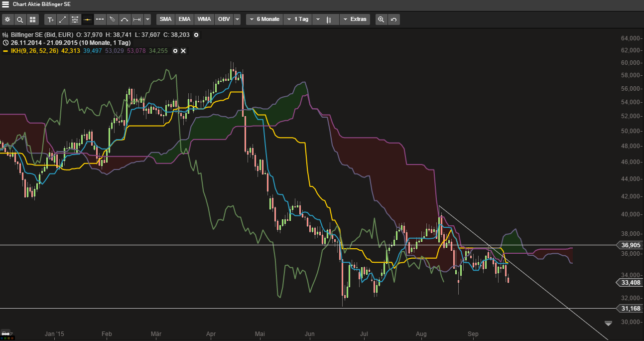This screenshot has height=341, width=644.
Task: Click IKH(9, 26, 52, 26) legend label
Action: [x=34, y=51]
